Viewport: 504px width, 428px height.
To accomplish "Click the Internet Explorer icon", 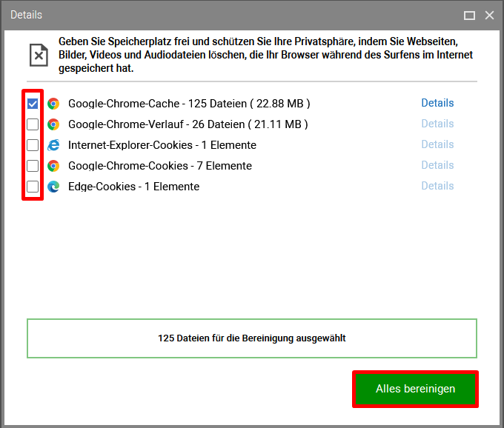I will 53,145.
